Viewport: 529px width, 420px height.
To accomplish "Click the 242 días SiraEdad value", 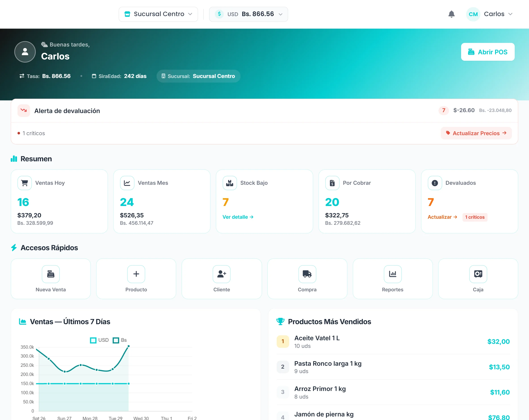I will (x=135, y=76).
